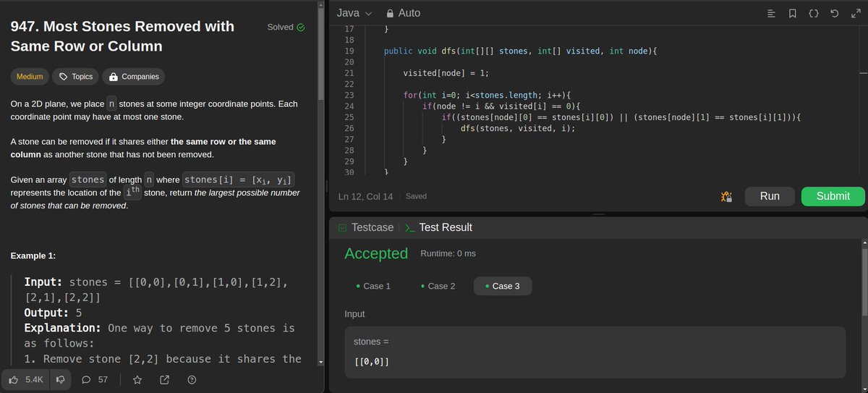Click the Run button
The height and width of the screenshot is (393, 868).
(x=770, y=196)
